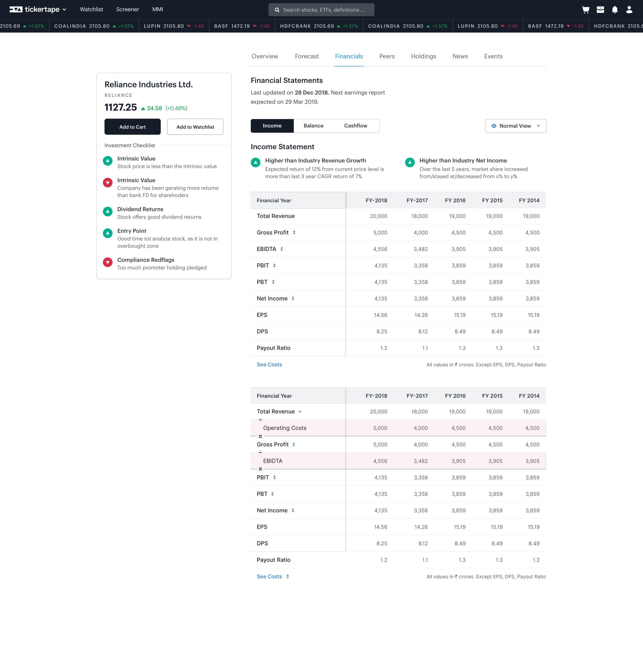Viewport: 643px width, 672px height.
Task: Focus the search stocks input field
Action: click(321, 10)
